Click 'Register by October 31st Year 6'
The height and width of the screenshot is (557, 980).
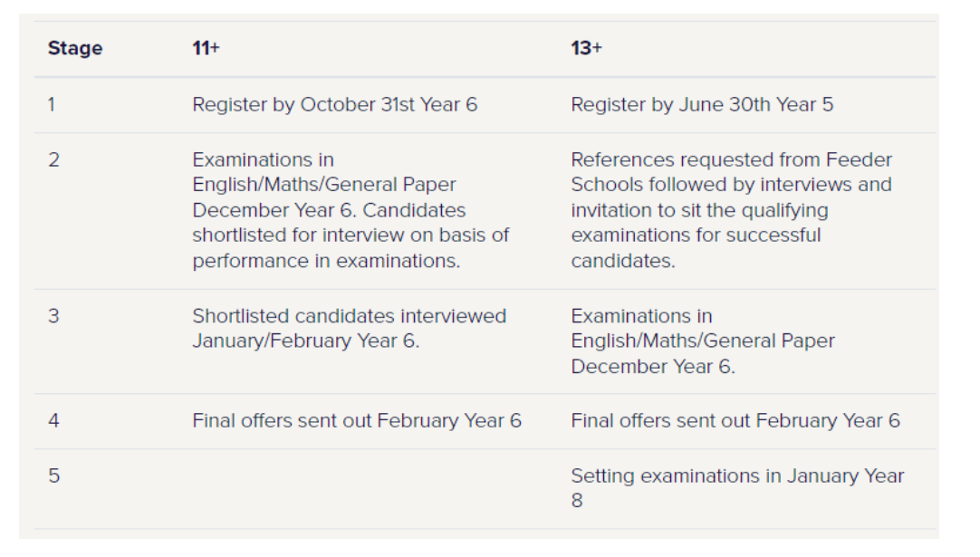pyautogui.click(x=334, y=104)
